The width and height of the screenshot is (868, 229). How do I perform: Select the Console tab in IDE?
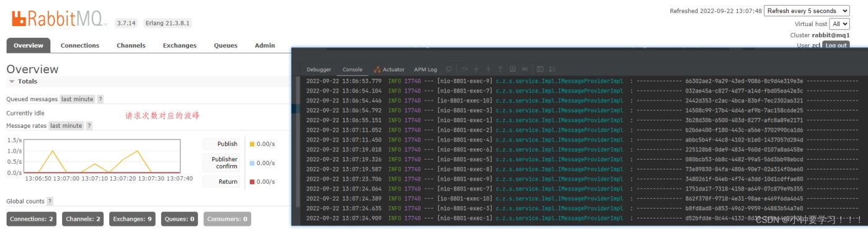tap(352, 70)
